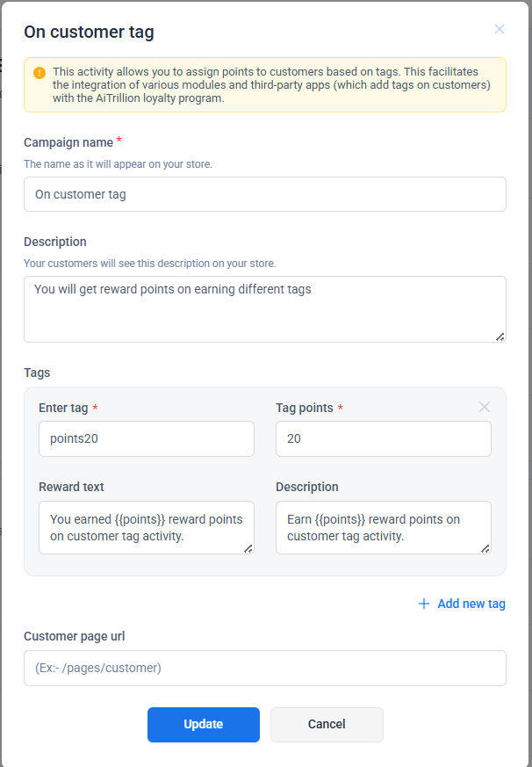Click the Campaign name label
This screenshot has height=767, width=532.
click(x=68, y=142)
